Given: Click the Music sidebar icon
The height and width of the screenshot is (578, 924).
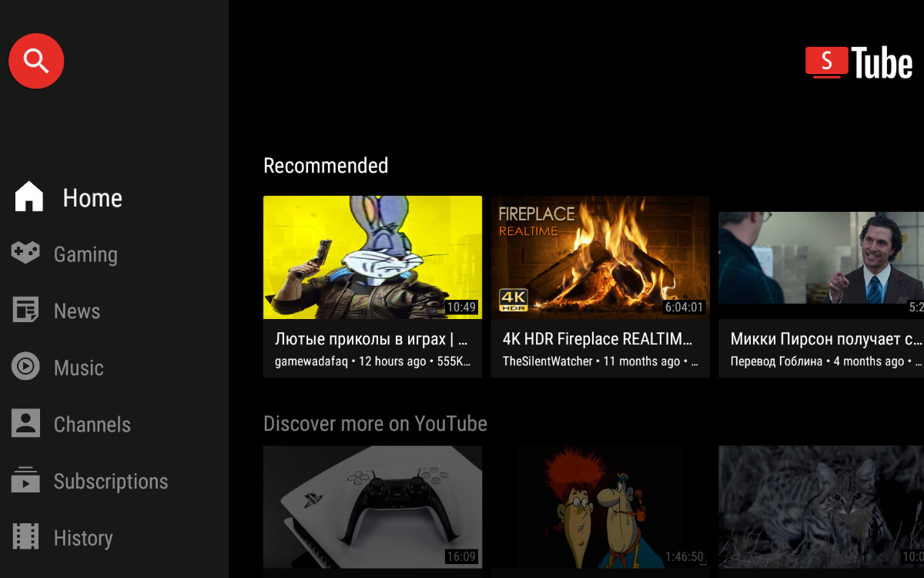Looking at the screenshot, I should click(25, 368).
